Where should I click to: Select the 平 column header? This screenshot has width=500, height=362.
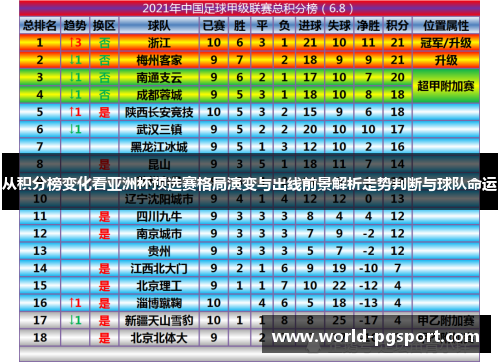pyautogui.click(x=262, y=25)
